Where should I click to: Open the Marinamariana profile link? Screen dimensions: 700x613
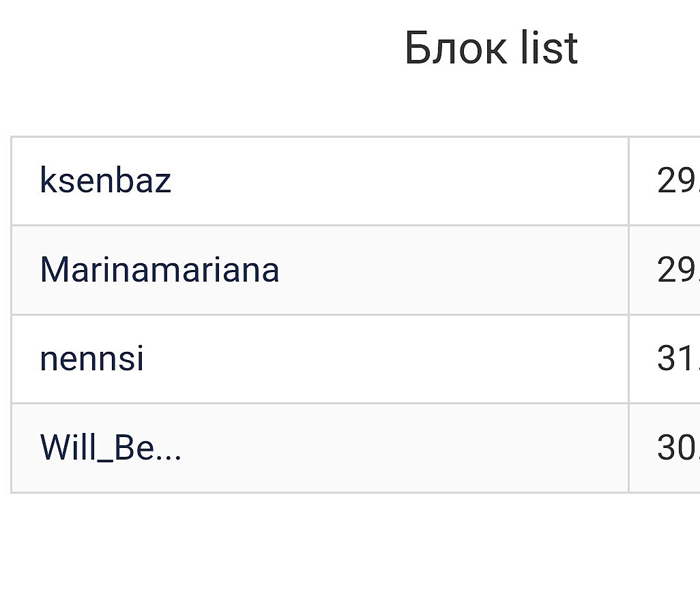160,270
